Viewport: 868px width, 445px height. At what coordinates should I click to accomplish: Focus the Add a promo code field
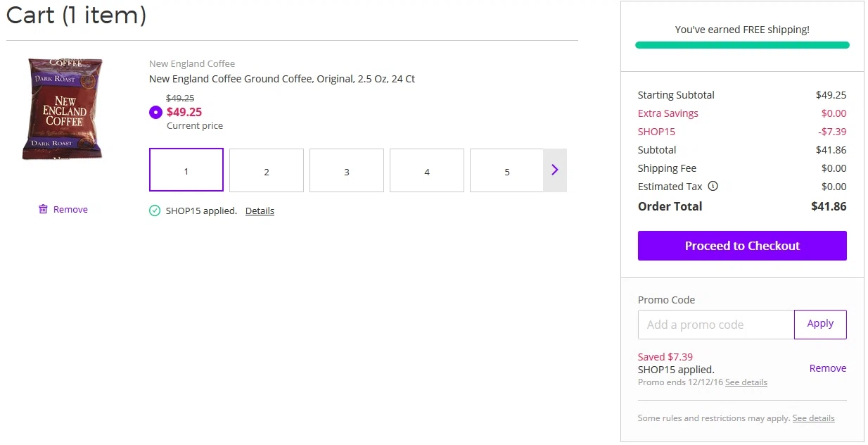tap(716, 325)
